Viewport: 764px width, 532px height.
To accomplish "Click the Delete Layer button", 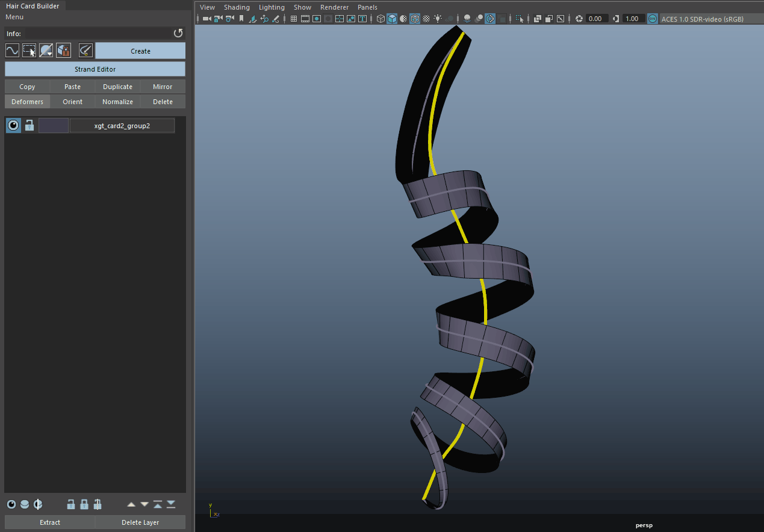I will coord(140,522).
